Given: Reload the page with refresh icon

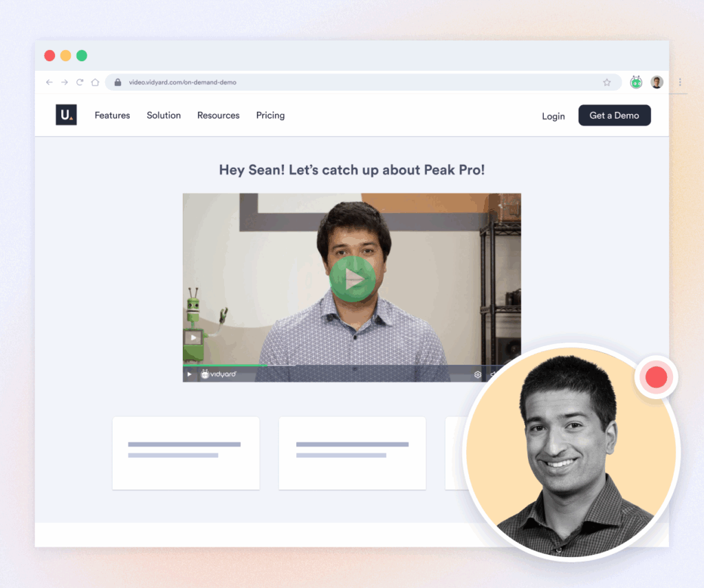Looking at the screenshot, I should [80, 82].
